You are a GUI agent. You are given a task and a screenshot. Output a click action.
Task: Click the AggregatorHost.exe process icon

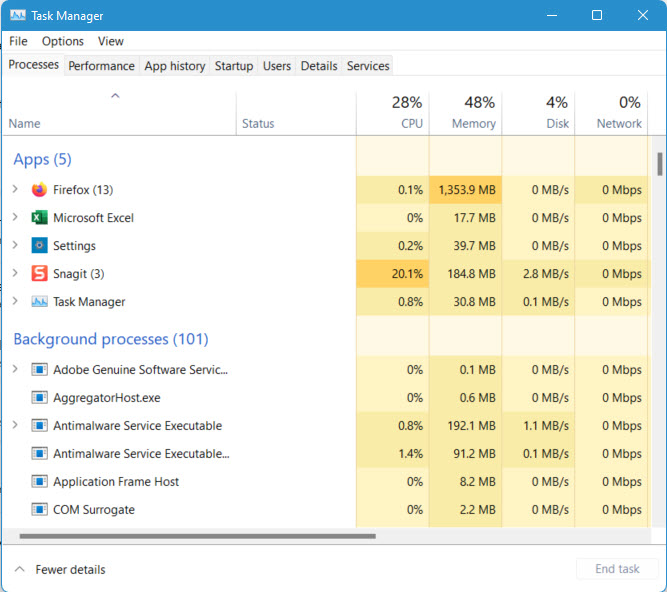tap(40, 398)
